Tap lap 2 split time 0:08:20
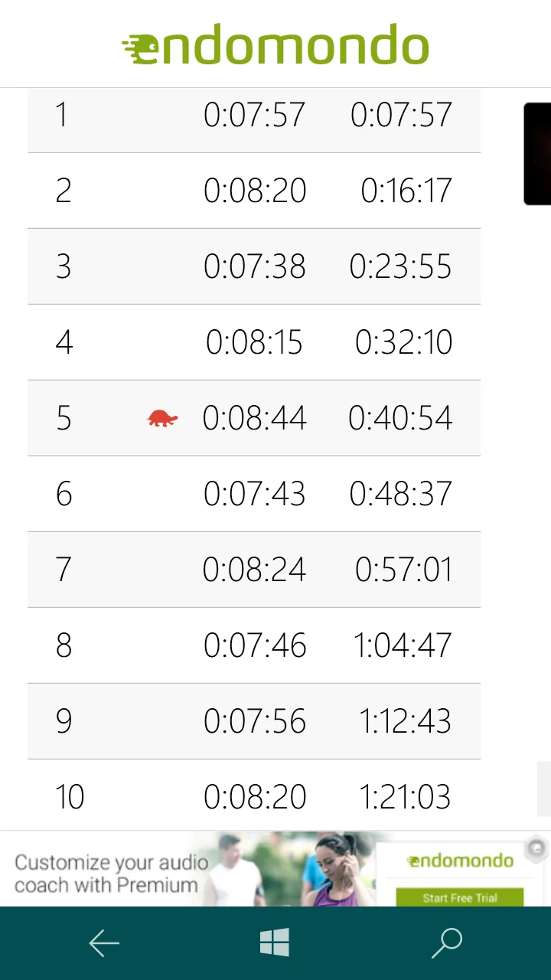The image size is (551, 980). [x=255, y=191]
